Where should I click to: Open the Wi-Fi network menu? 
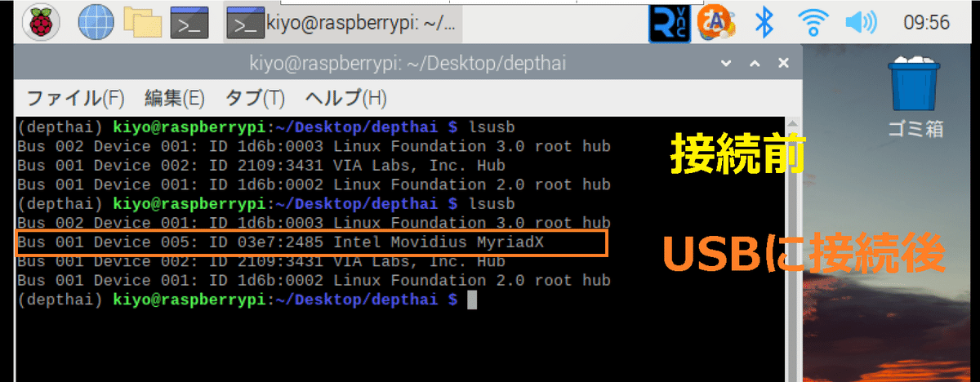coord(812,24)
